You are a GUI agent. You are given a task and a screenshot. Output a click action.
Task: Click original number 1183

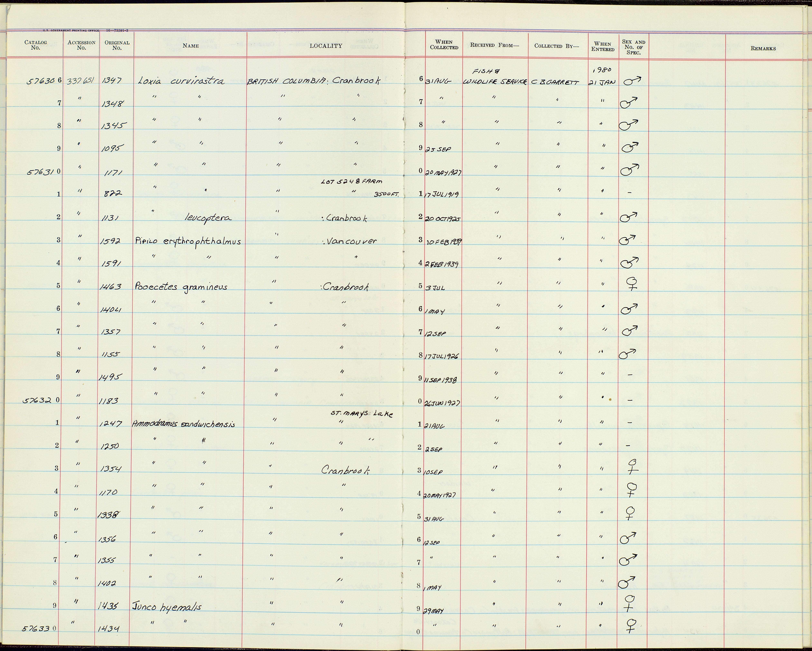tap(109, 401)
